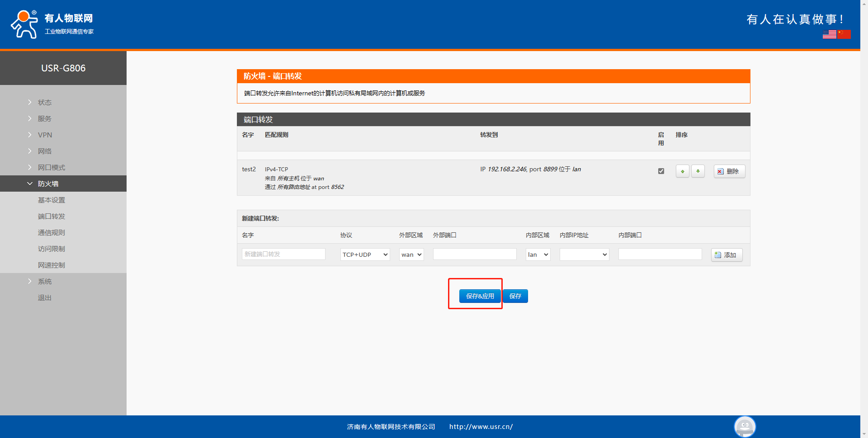Click the 有人物联网 logo
The height and width of the screenshot is (438, 868).
52,24
